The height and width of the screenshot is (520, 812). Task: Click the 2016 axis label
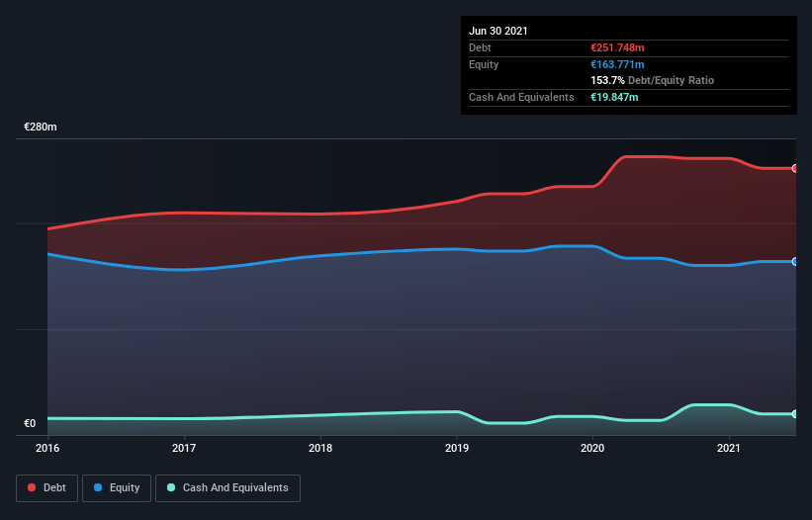point(47,448)
